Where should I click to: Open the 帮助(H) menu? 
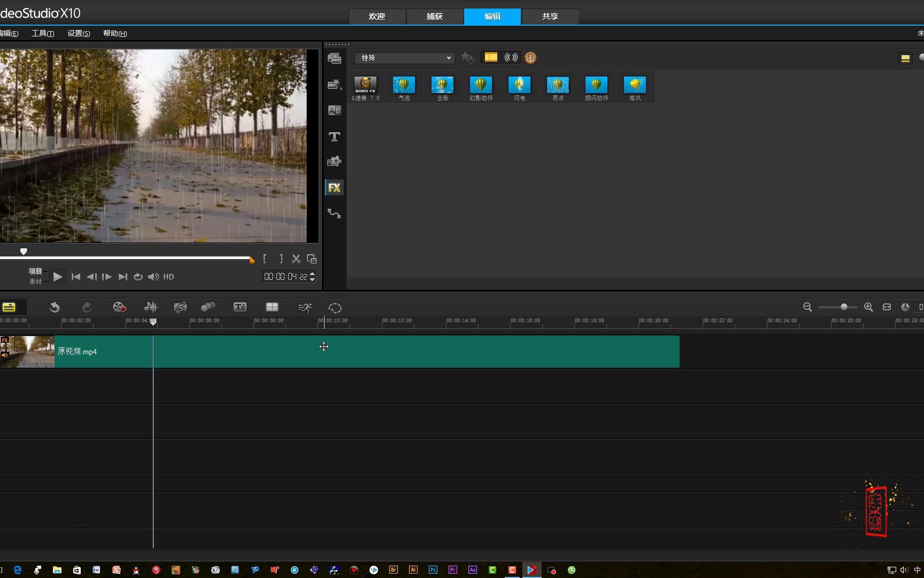115,33
